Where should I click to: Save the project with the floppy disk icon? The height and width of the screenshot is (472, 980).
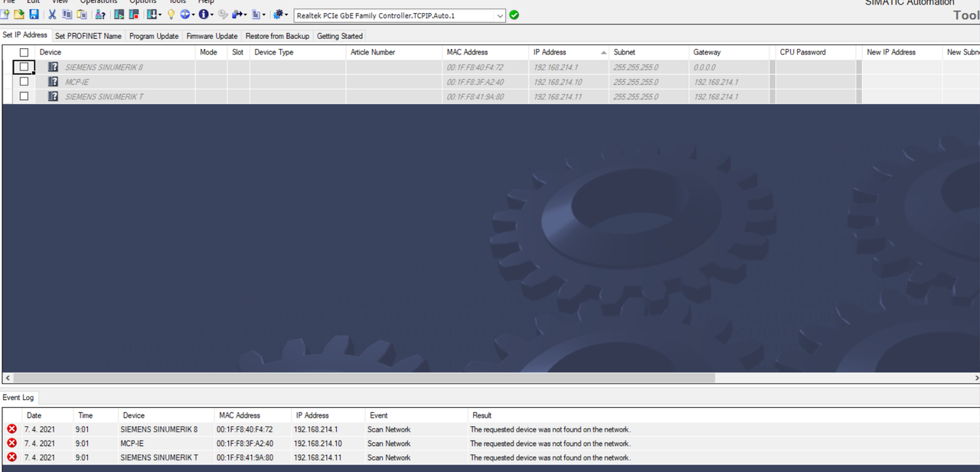[x=34, y=15]
